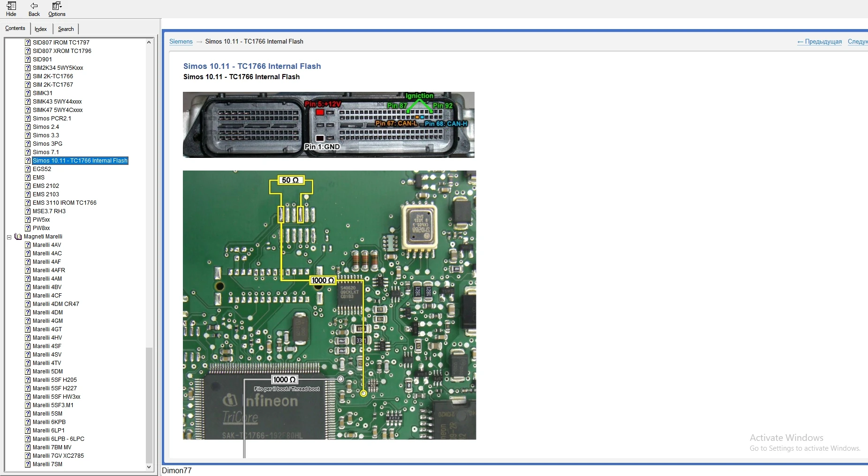This screenshot has width=868, height=476.
Task: Select the highlighted Simos 10.11 - TC1766 Internal Flash topic
Action: tap(80, 161)
